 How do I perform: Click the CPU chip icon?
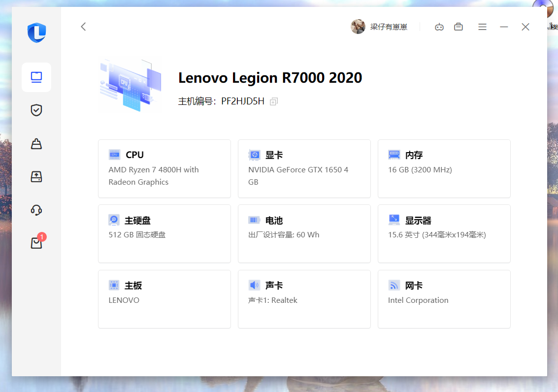[x=114, y=155]
